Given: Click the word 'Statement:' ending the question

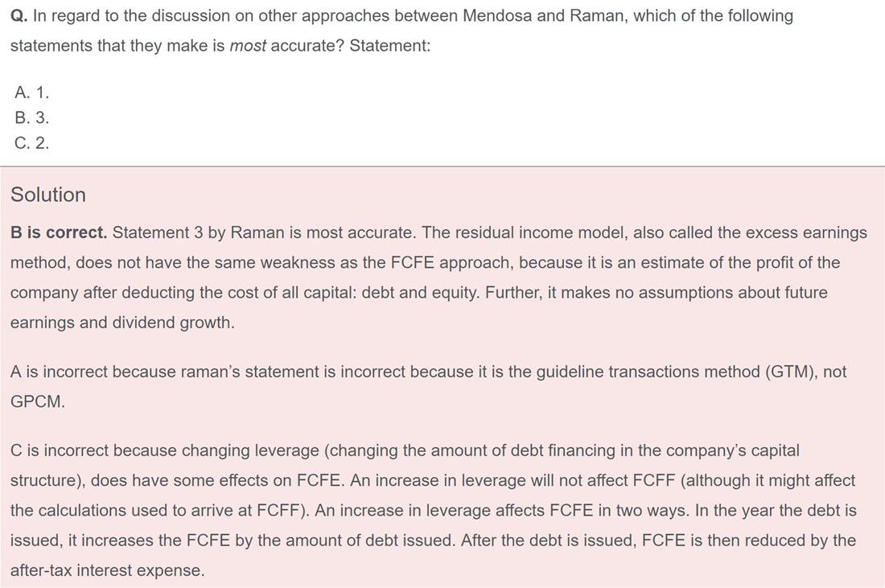Looking at the screenshot, I should coord(389,46).
